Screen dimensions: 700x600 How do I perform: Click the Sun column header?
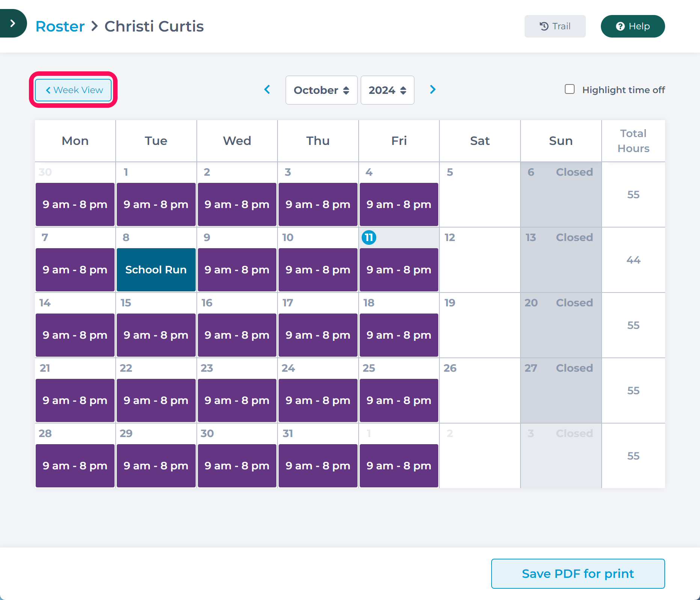[561, 141]
